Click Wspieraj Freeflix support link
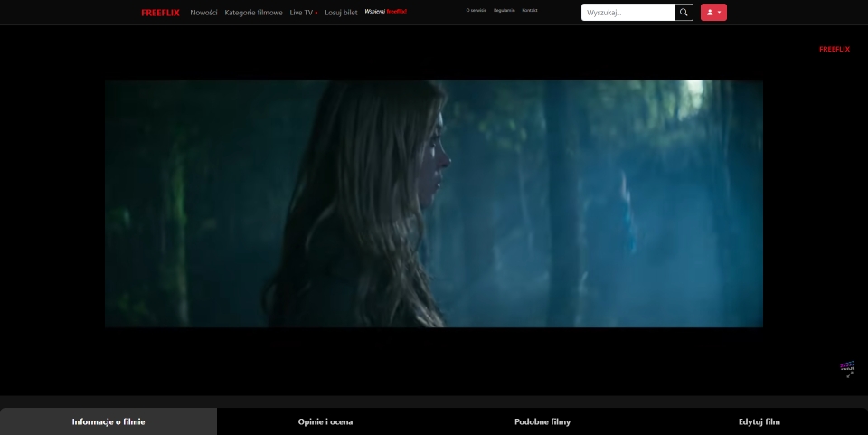The height and width of the screenshot is (435, 868). point(385,12)
